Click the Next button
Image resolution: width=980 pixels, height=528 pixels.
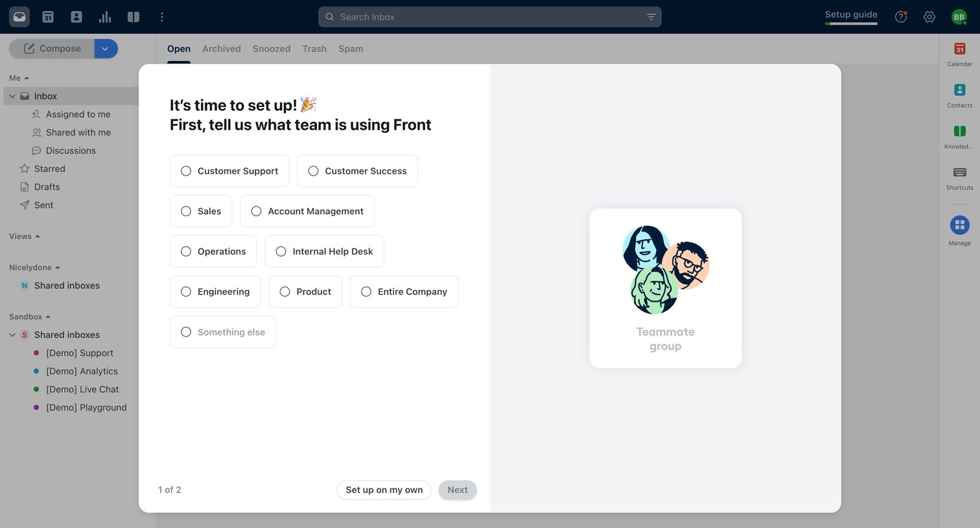458,490
